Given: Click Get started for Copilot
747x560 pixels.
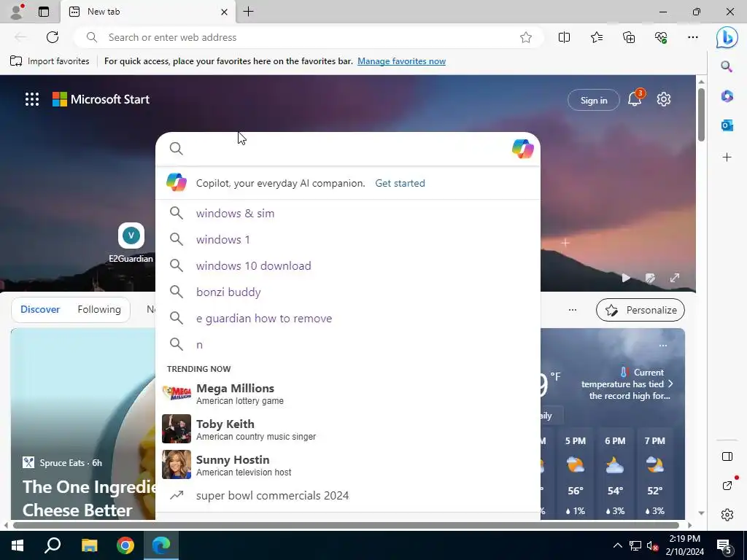Looking at the screenshot, I should (400, 183).
